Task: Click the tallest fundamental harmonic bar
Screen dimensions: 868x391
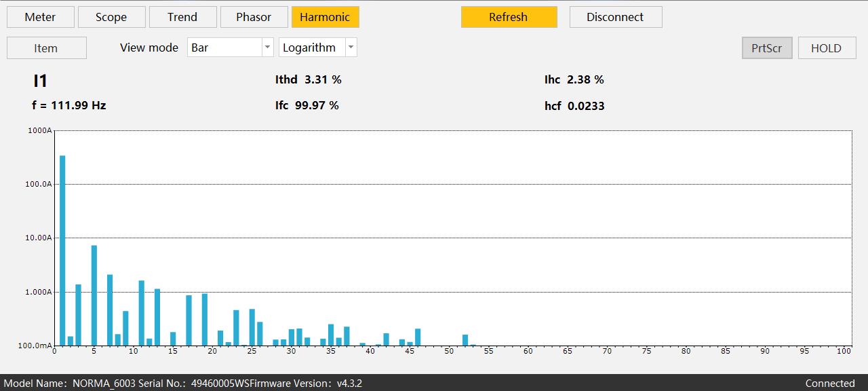Action: click(x=62, y=250)
